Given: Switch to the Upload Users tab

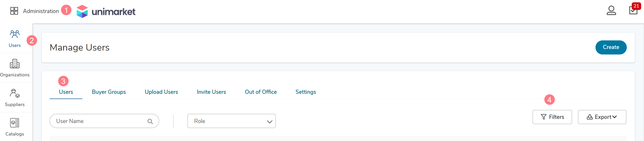Looking at the screenshot, I should (x=161, y=92).
